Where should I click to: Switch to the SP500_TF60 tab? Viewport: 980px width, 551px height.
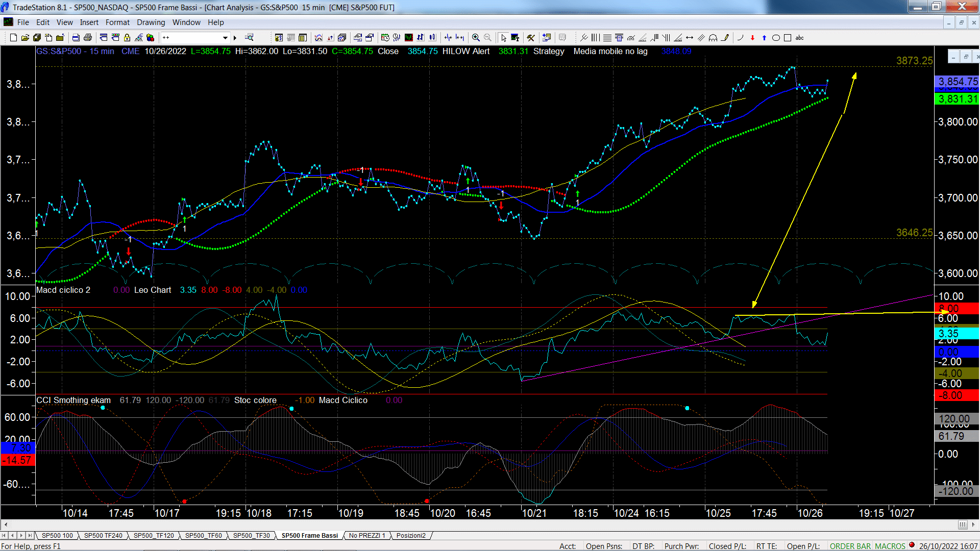pyautogui.click(x=203, y=536)
